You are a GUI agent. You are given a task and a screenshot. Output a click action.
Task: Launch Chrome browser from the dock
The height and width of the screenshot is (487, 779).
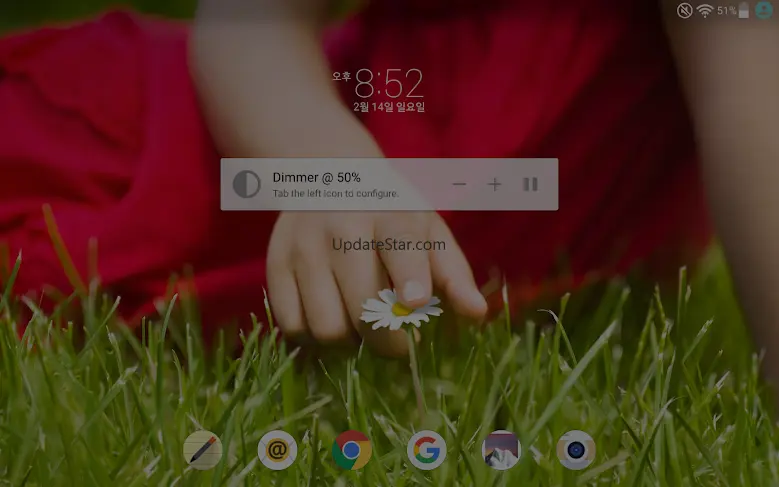coord(352,450)
